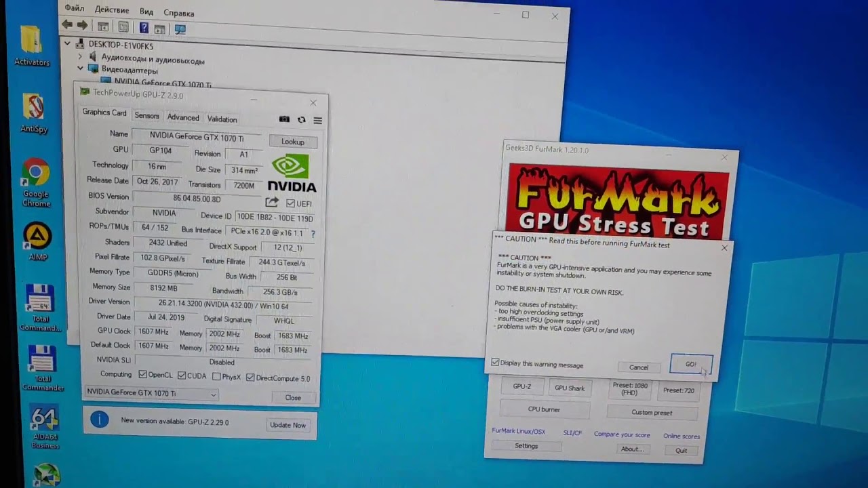
Task: Click the About... button in FurMark
Action: click(x=632, y=449)
